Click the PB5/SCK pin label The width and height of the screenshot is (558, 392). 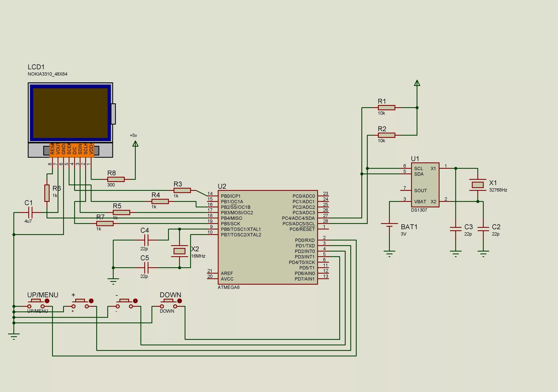pyautogui.click(x=230, y=224)
